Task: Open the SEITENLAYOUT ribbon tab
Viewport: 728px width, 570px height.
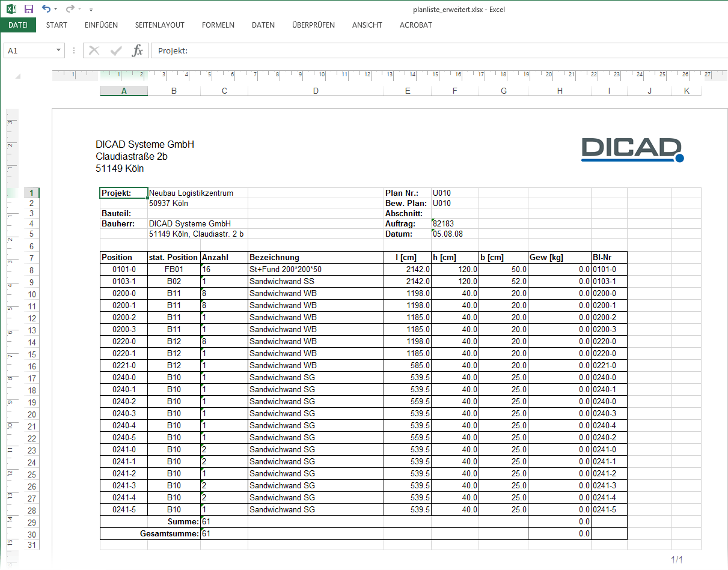Action: pos(159,25)
